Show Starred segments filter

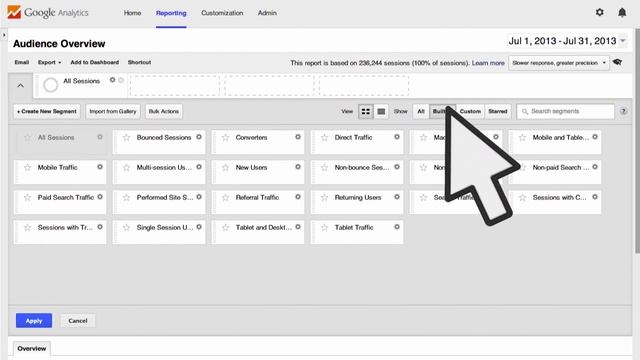pos(498,111)
